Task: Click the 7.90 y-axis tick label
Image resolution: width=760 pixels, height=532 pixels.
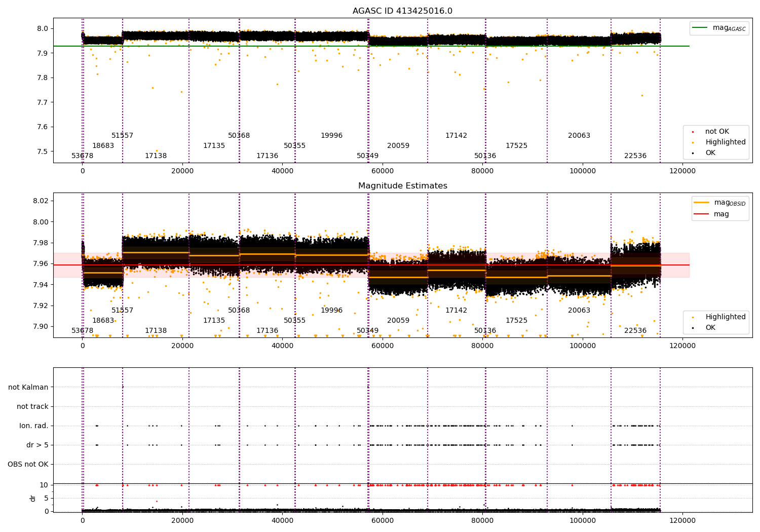Action: point(41,326)
